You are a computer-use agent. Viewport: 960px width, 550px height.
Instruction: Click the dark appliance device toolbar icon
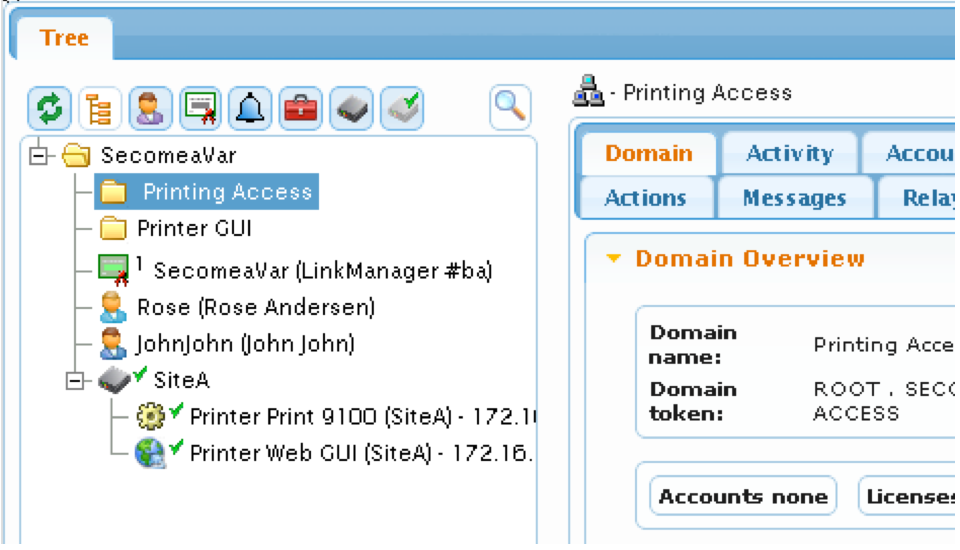point(351,108)
